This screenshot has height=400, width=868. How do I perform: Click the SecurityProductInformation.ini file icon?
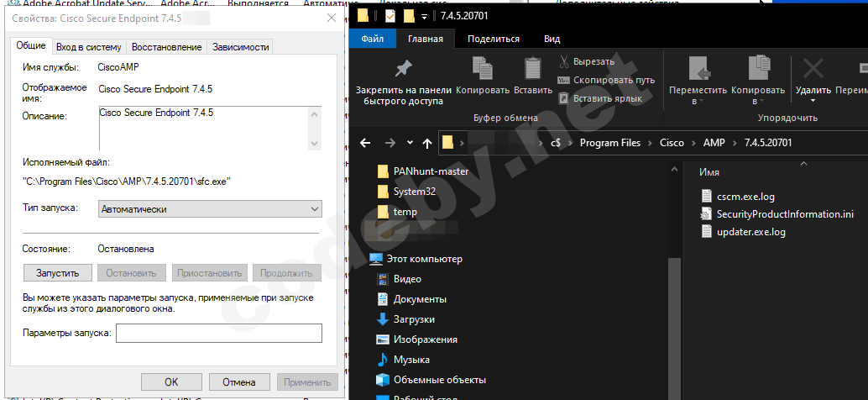(x=706, y=213)
